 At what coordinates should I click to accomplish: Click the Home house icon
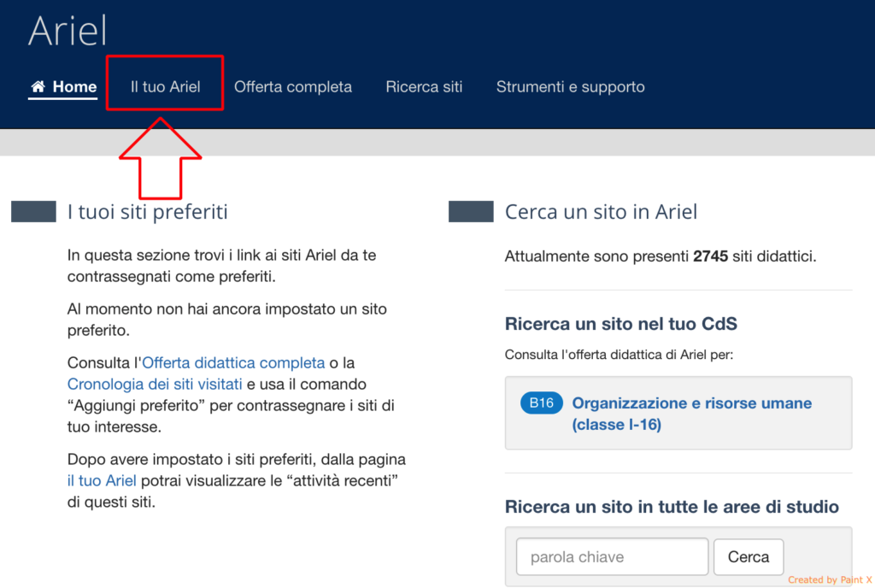(38, 86)
